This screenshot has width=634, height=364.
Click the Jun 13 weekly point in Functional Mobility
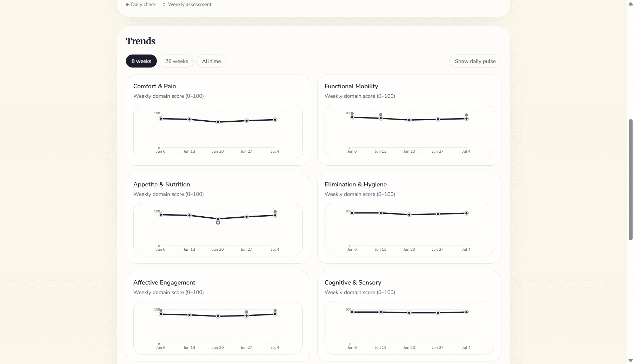coord(381,119)
